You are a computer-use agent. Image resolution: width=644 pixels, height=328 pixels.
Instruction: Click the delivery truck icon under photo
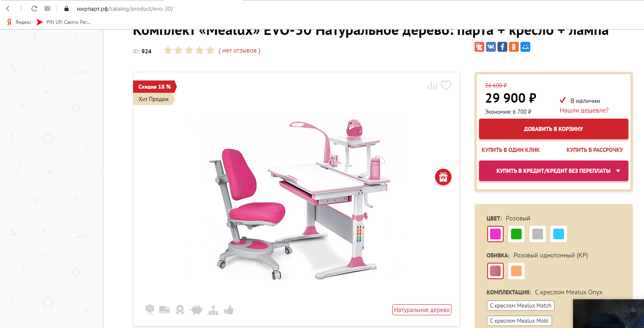tap(164, 310)
